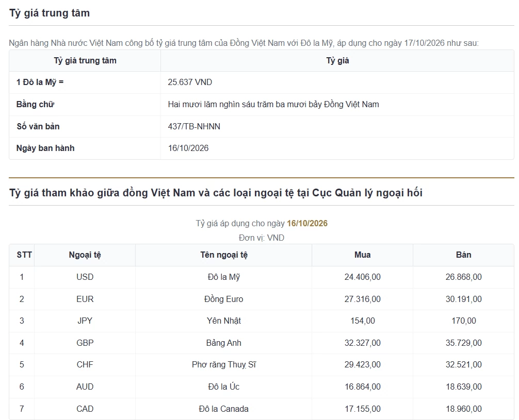Screen dimensions: 519x420
Task: Select GBP sell rate "35.729,00"
Action: tap(463, 343)
